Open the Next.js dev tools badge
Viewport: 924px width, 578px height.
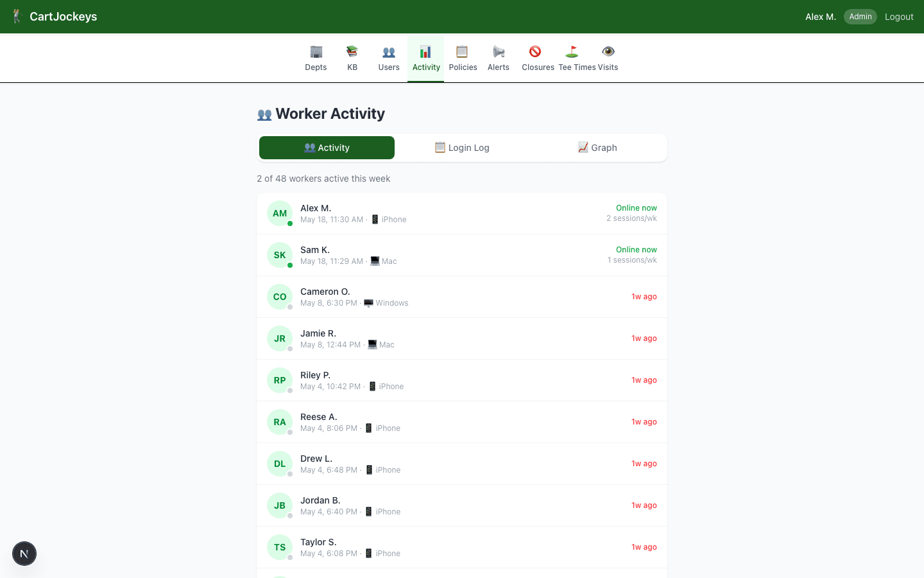point(24,554)
